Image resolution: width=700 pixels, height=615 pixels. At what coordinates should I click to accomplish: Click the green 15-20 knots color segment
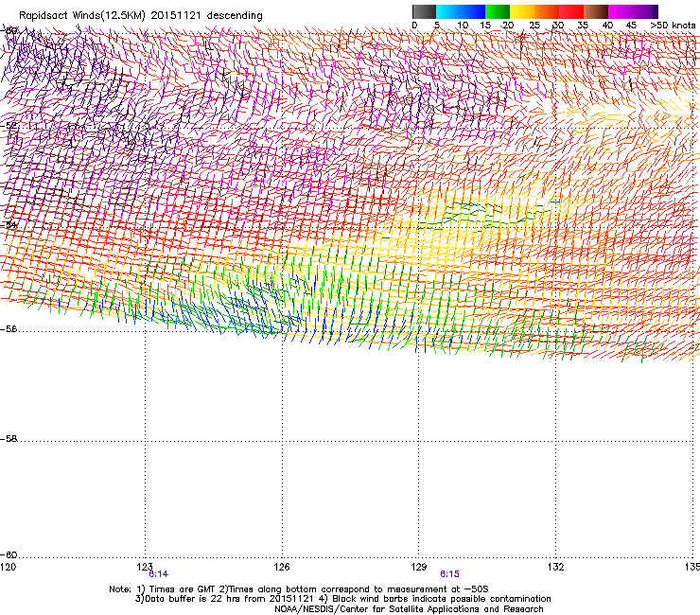click(498, 11)
